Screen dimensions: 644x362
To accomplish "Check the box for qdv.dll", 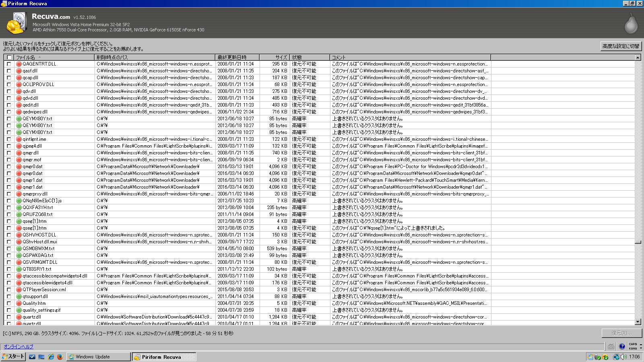I will 9,91.
